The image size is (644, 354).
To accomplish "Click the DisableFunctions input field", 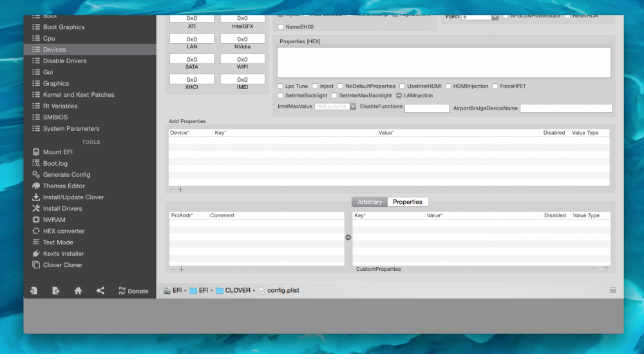I will click(x=427, y=108).
